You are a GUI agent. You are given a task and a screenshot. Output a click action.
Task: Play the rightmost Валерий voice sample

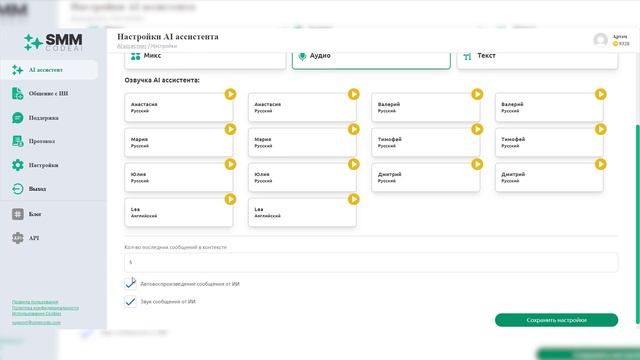600,94
